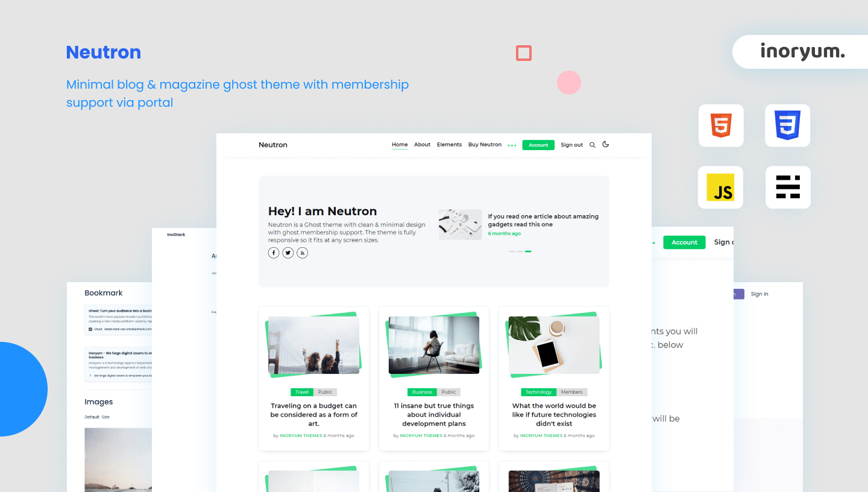
Task: Click the Members access label
Action: click(x=572, y=392)
